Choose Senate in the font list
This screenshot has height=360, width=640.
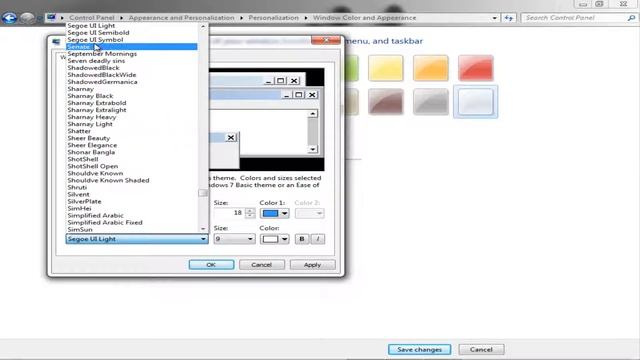pyautogui.click(x=131, y=47)
